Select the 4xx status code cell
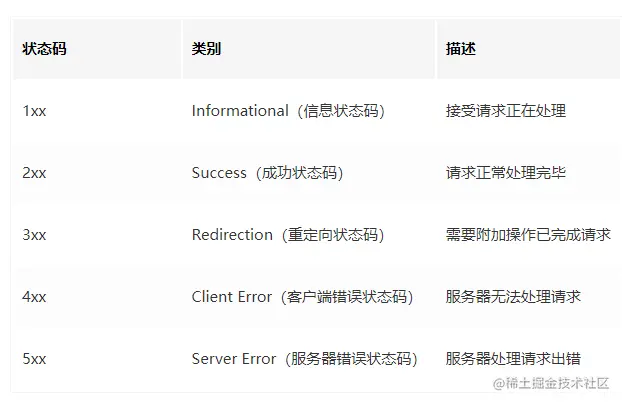 coord(34,296)
